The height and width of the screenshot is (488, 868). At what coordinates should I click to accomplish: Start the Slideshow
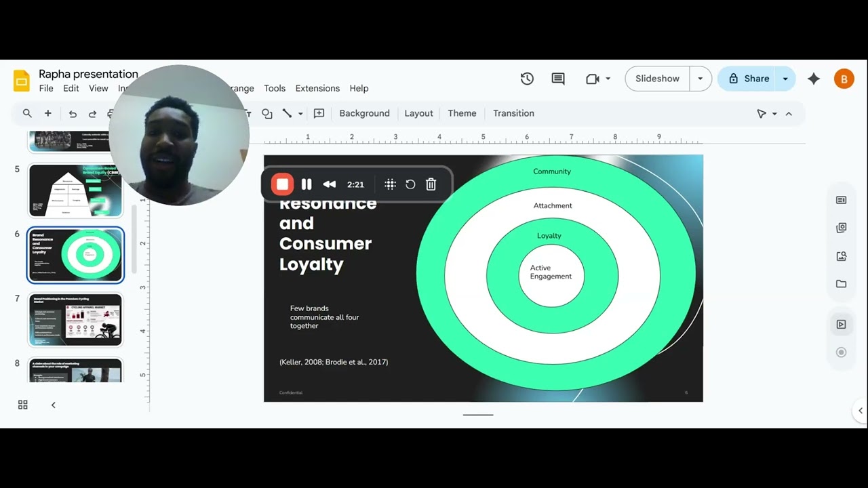pos(657,79)
